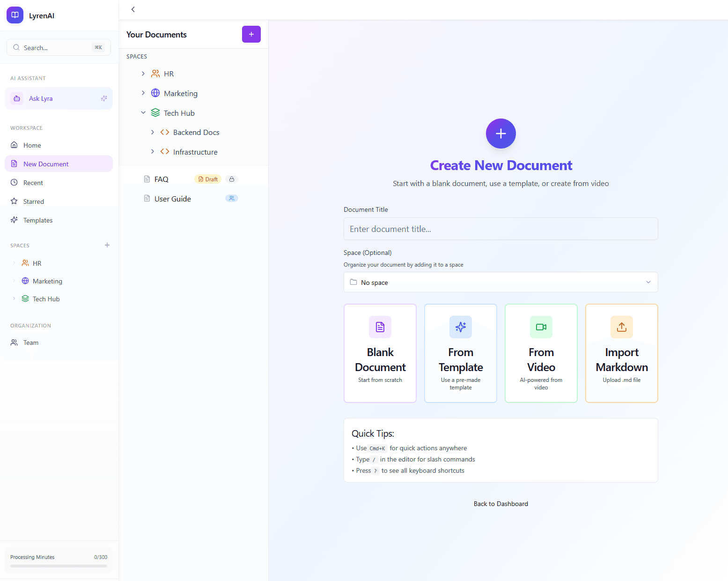The height and width of the screenshot is (581, 728).
Task: Click the LyrenAI book logo
Action: 15,15
